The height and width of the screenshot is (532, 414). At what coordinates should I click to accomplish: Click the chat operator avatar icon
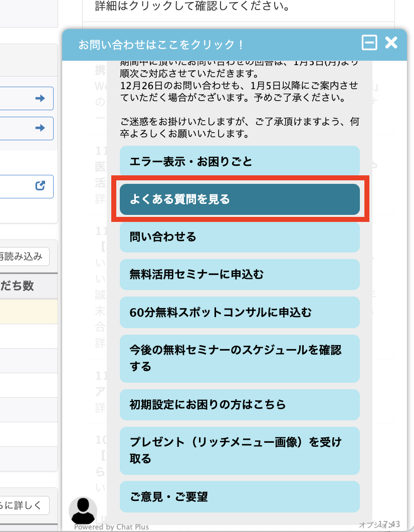point(82,510)
